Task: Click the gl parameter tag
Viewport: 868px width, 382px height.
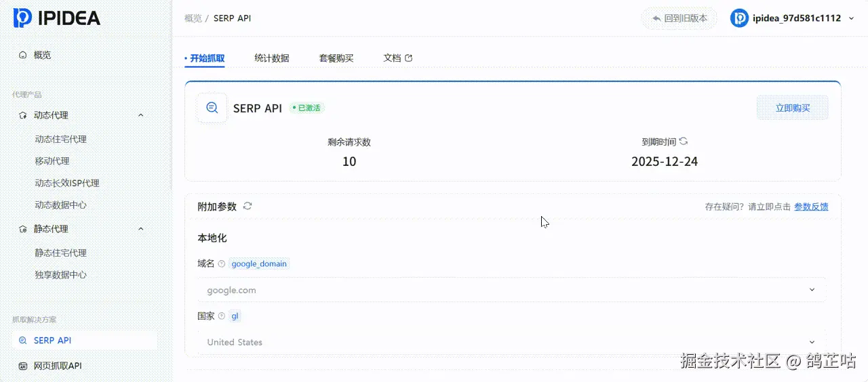Action: 235,316
